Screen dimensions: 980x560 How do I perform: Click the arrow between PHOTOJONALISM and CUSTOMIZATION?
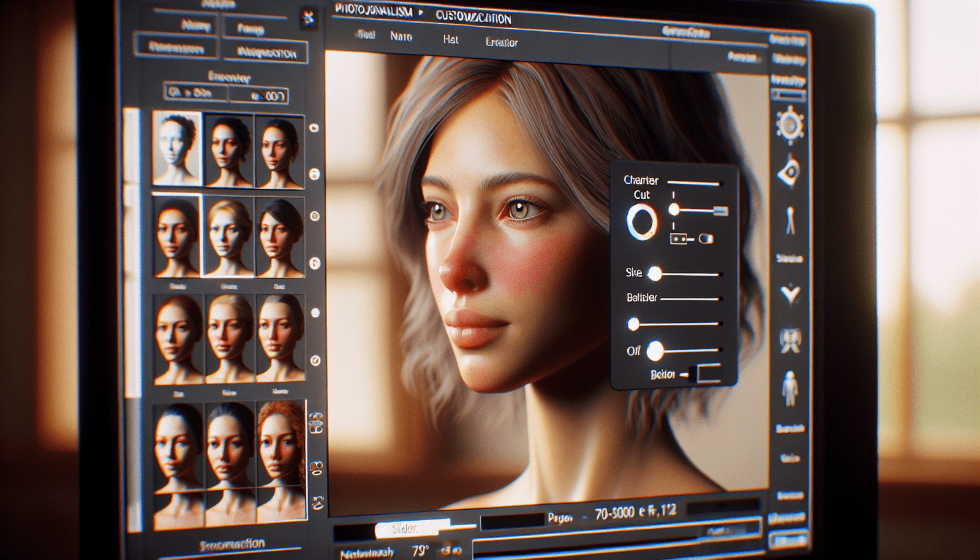pos(421,12)
